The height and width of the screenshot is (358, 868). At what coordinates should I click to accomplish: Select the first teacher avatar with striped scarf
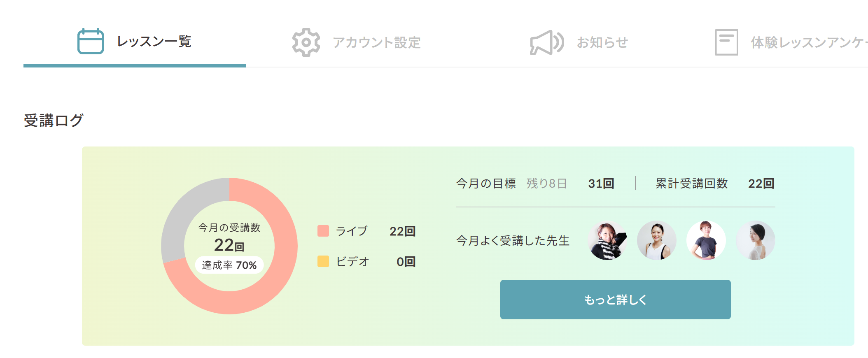607,241
